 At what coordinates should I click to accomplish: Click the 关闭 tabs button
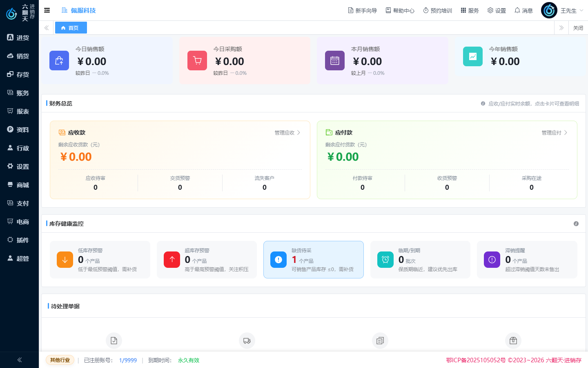click(x=578, y=28)
